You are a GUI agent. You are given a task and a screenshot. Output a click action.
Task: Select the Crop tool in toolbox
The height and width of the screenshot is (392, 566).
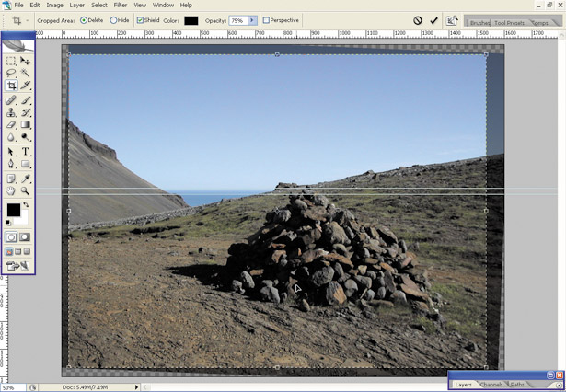coord(11,86)
